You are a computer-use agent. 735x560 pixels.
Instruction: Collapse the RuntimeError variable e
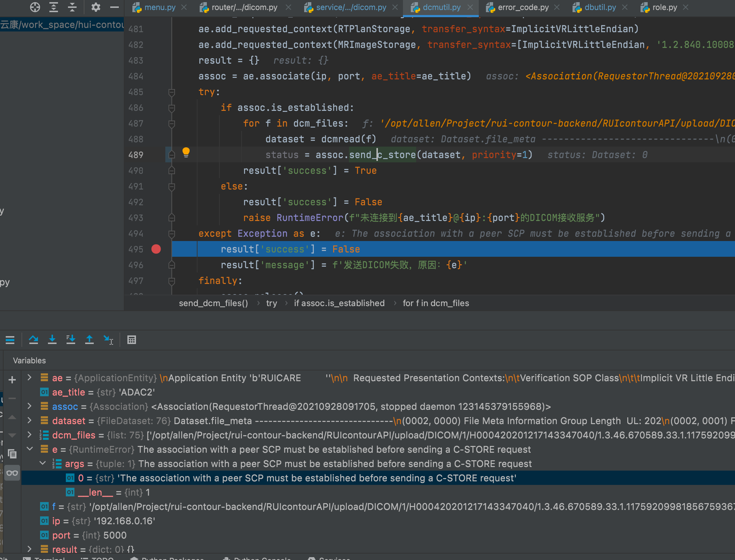[x=29, y=449]
